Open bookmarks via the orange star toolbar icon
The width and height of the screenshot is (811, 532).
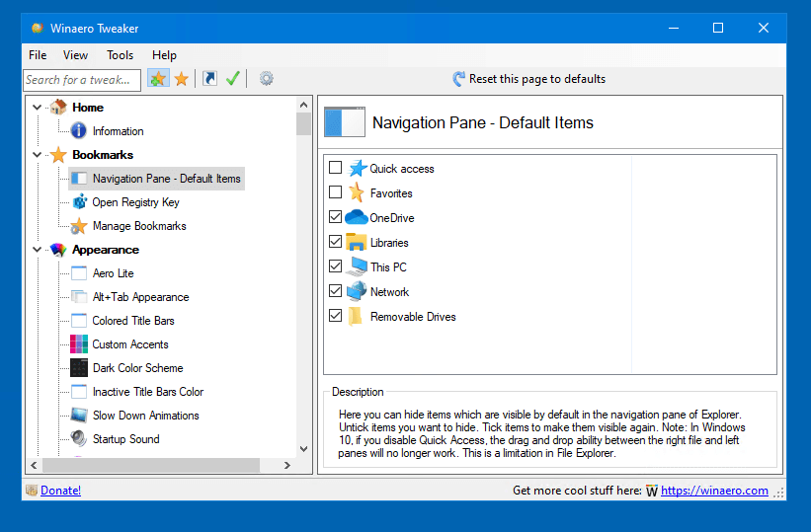point(182,79)
